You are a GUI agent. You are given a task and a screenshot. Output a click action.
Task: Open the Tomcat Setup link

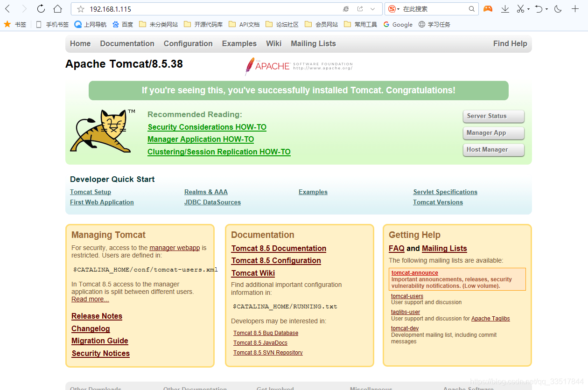point(91,192)
